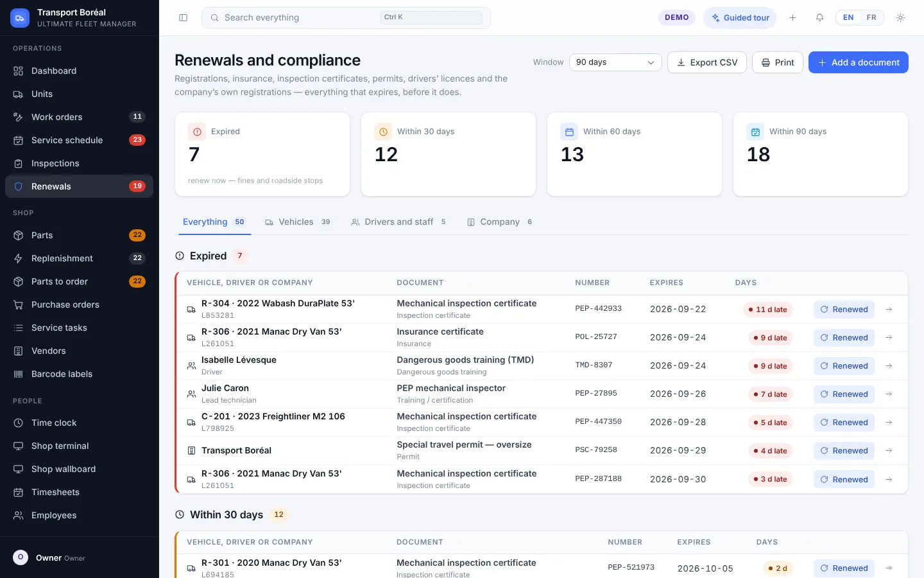Open Inspections in sidebar
Viewport: 924px width, 578px height.
tap(80, 163)
